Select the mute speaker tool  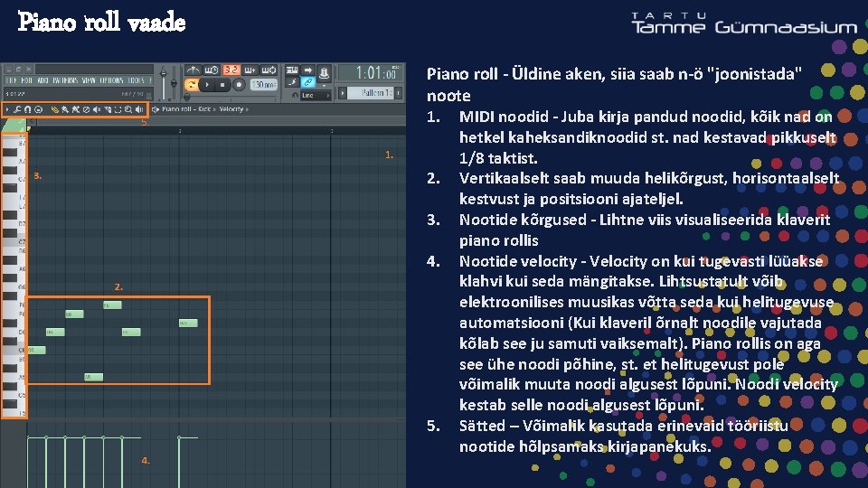(x=97, y=109)
